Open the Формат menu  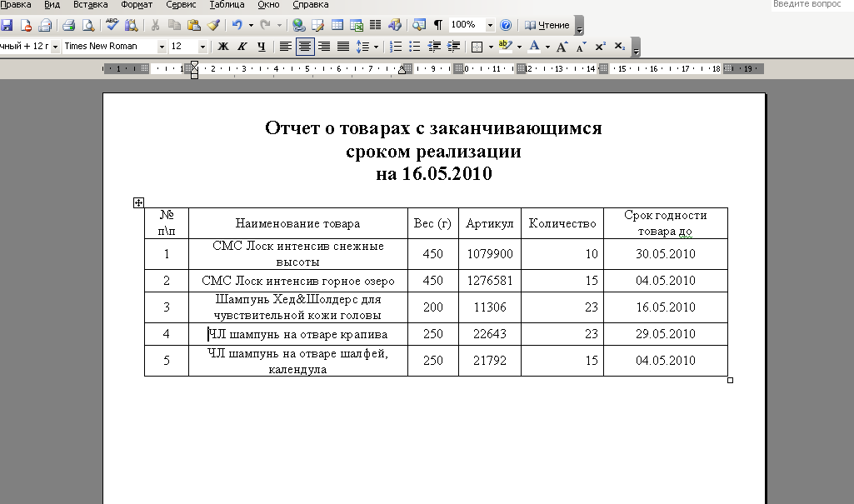click(137, 5)
